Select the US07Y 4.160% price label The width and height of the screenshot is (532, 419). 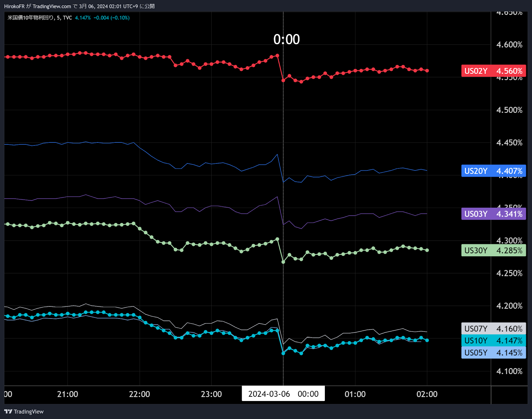493,329
